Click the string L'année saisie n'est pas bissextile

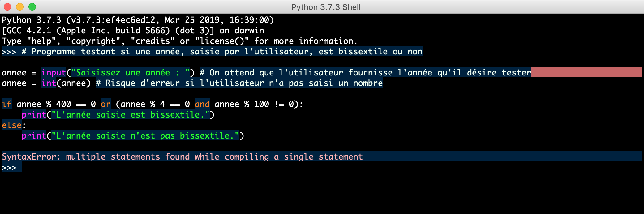tap(145, 135)
